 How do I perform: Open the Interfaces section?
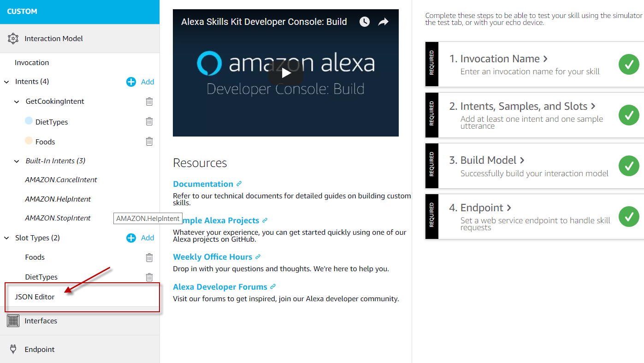[x=80, y=321]
